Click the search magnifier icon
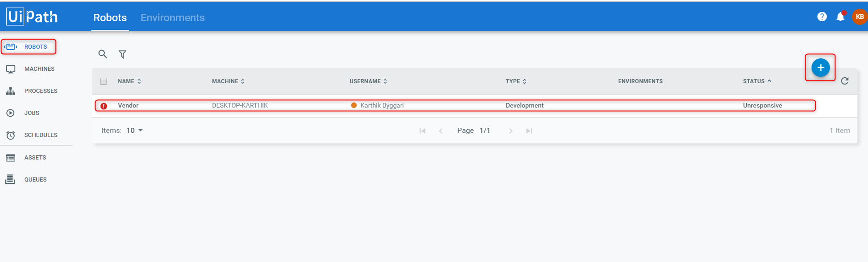868x262 pixels. pyautogui.click(x=103, y=54)
